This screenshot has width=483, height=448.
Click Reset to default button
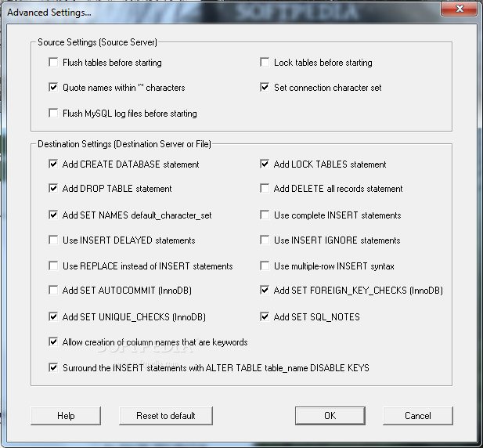click(x=166, y=416)
